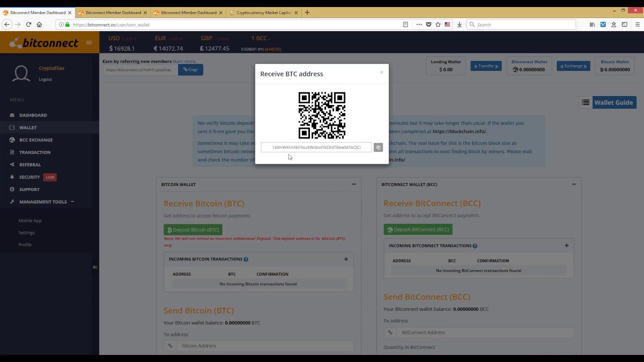Click the BTC address QR code
This screenshot has width=644, height=362.
(322, 115)
